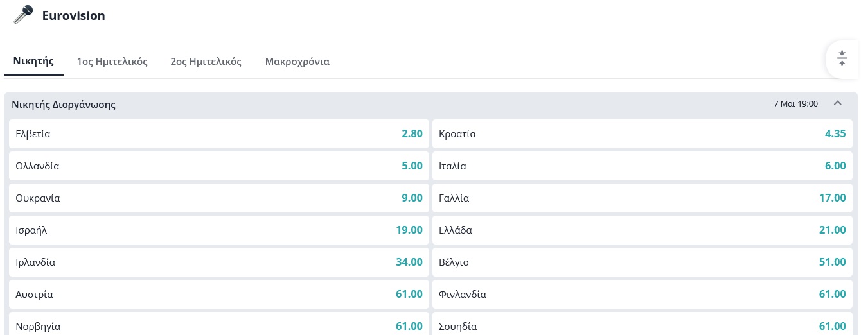Bet on Φινλανδία at 61.00
868x335 pixels.
click(x=642, y=294)
